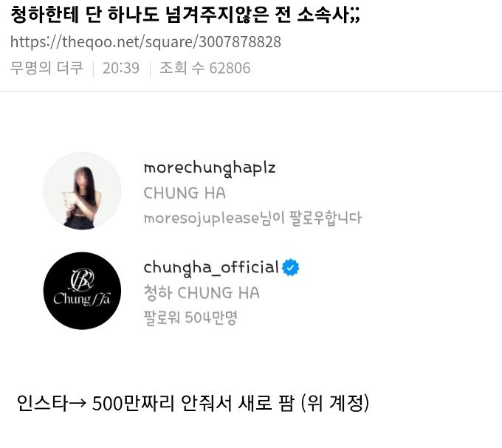Screen dimensions: 502x448
Task: Click the author name 무명의 더쿠
Action: (47, 68)
